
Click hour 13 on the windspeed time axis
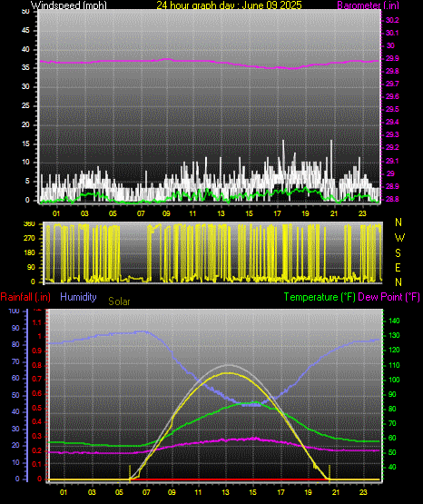click(x=221, y=213)
